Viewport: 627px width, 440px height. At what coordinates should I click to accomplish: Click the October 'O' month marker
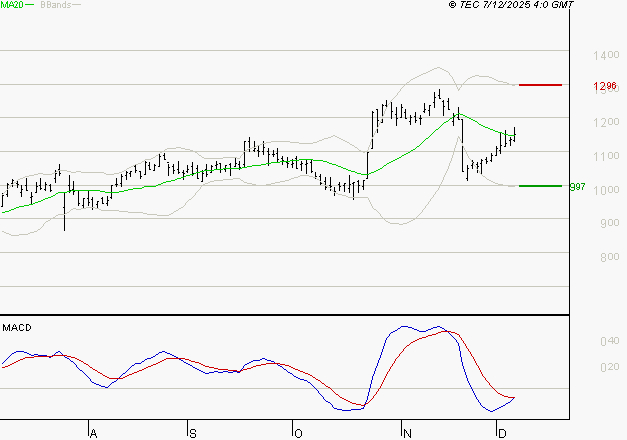point(298,433)
